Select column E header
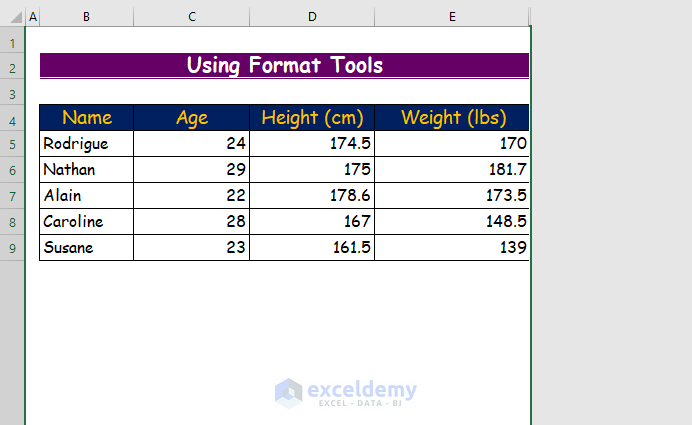The image size is (692, 425). pyautogui.click(x=452, y=17)
